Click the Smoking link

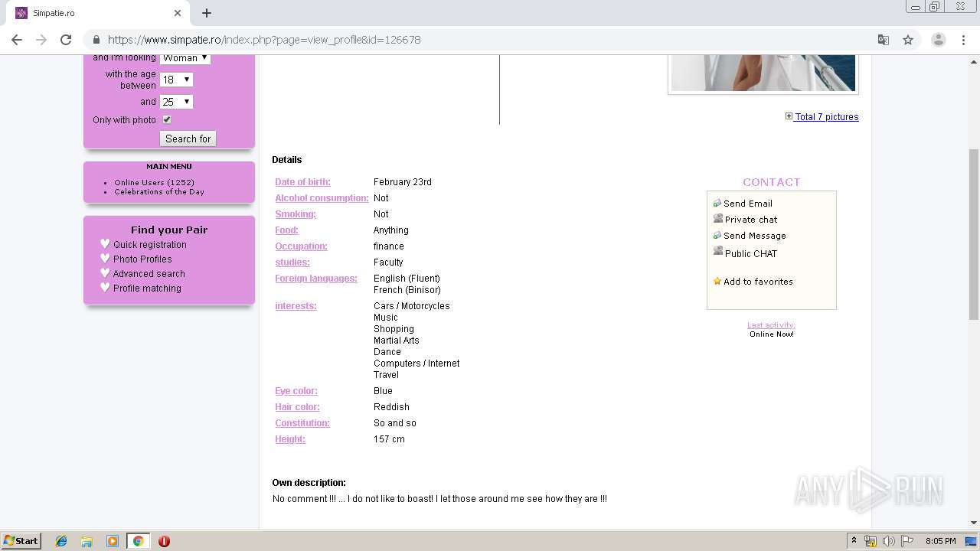296,214
